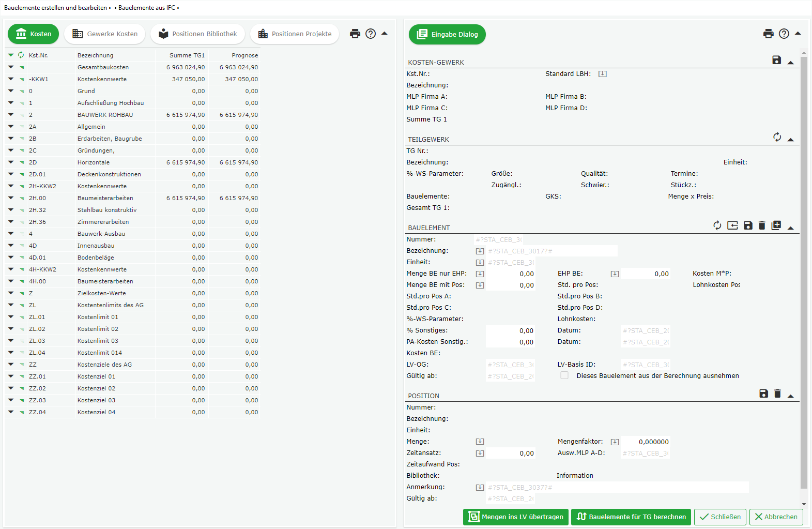Open the Standard LBH picker

pos(602,74)
